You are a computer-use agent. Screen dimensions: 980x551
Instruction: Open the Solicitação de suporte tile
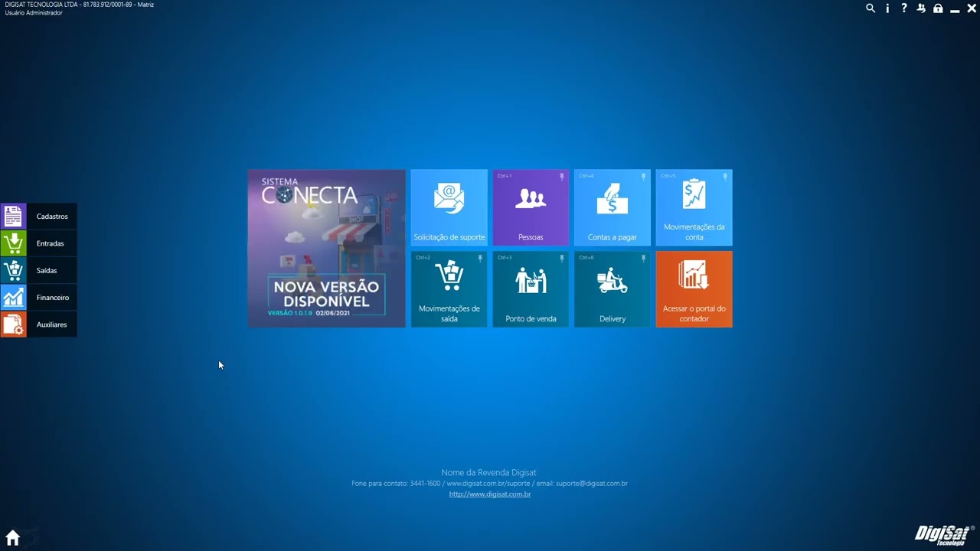pyautogui.click(x=449, y=207)
